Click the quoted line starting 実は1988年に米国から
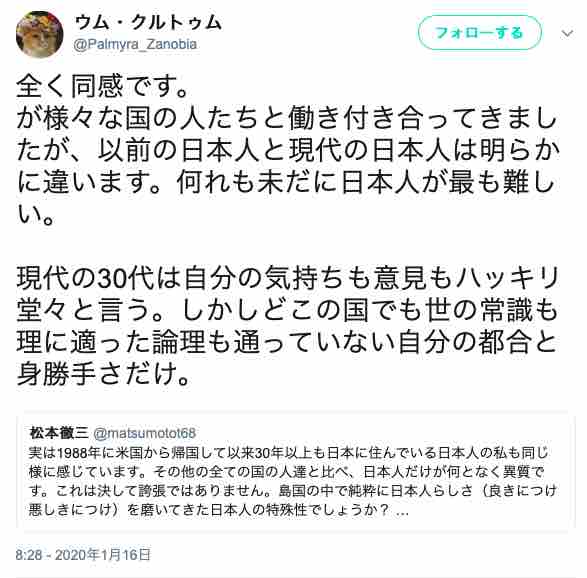Viewport: 587px width, 578px height. tap(288, 453)
